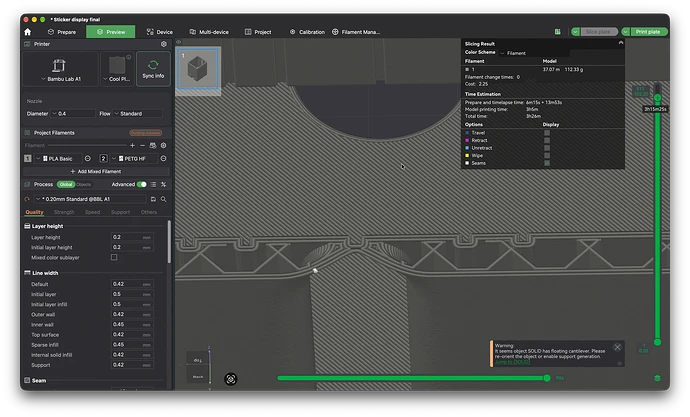
Task: Switch to the Device tab
Action: coord(160,32)
